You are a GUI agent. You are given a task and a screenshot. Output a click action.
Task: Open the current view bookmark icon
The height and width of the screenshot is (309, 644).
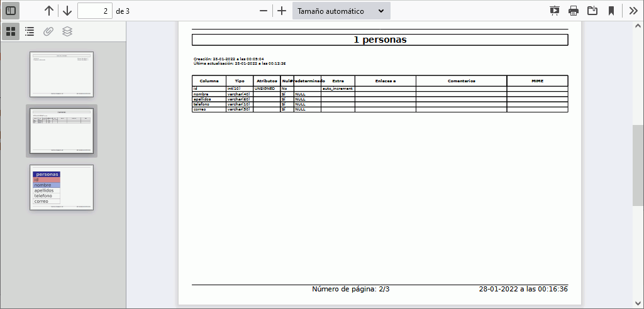click(x=611, y=11)
